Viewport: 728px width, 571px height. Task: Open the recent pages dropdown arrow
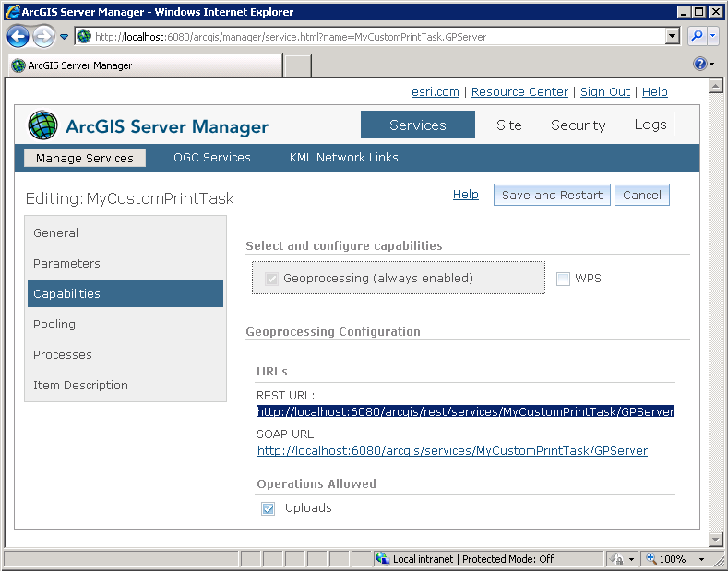point(64,36)
